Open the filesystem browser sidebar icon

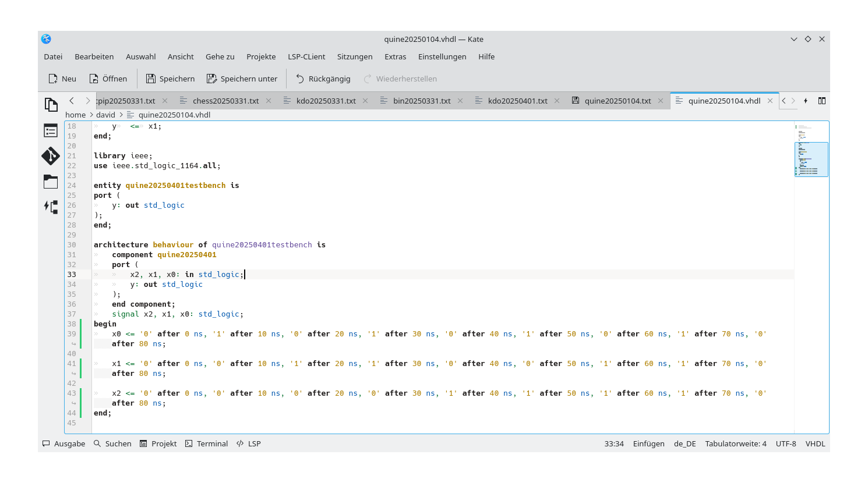51,182
